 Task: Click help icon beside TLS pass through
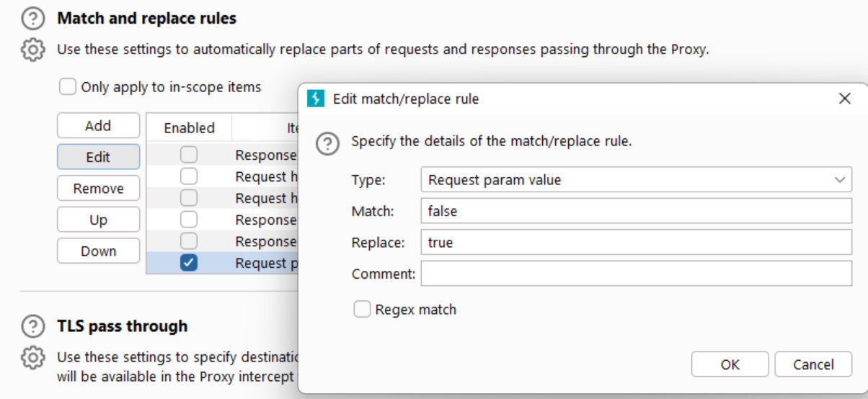pyautogui.click(x=32, y=326)
